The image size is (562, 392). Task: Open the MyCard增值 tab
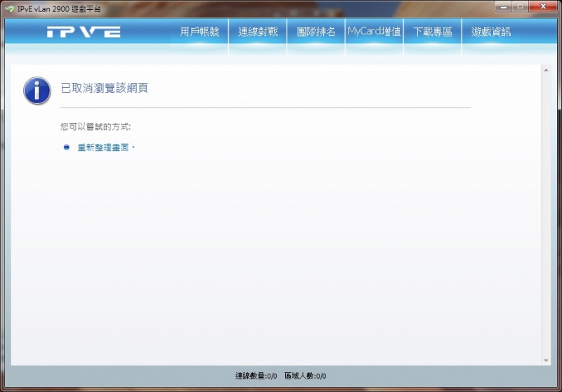(x=374, y=32)
